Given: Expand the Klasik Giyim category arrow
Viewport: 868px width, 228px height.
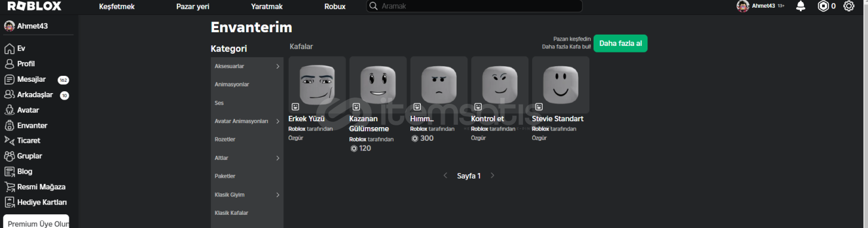Looking at the screenshot, I should [278, 195].
